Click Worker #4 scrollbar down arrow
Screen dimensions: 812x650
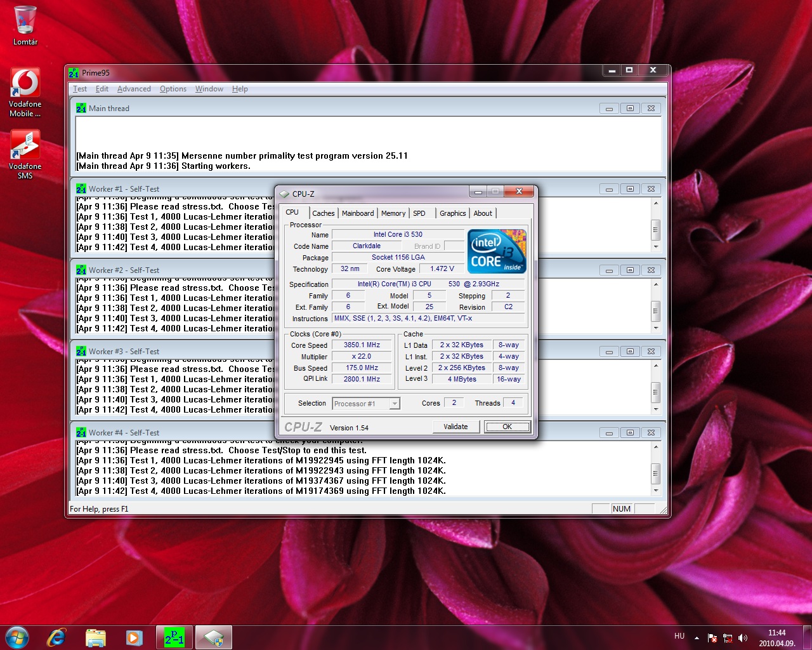coord(656,491)
